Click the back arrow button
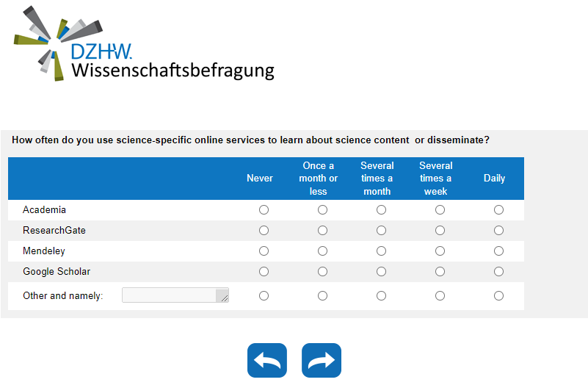This screenshot has width=588, height=385. click(x=267, y=360)
